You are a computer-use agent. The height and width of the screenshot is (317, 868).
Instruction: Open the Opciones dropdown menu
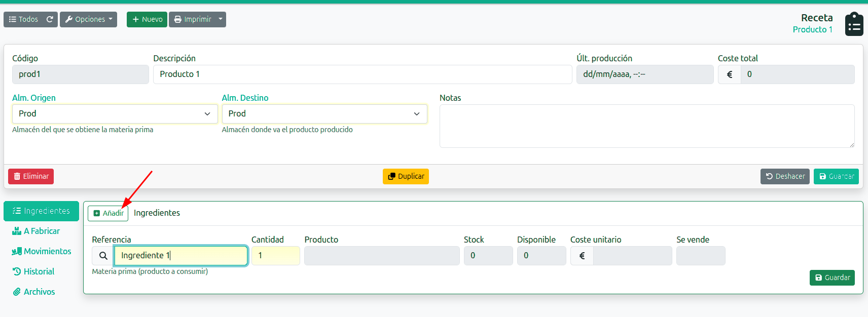[88, 19]
